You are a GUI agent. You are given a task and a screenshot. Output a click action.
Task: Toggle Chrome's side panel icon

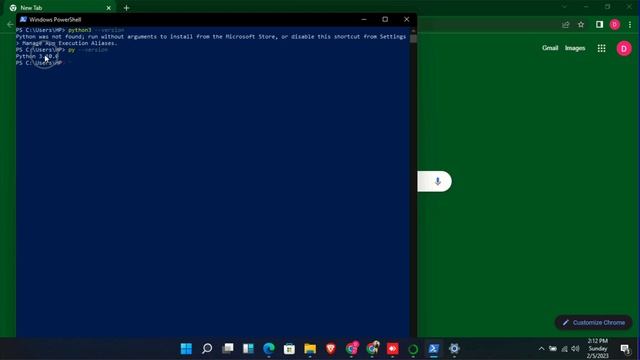(x=599, y=25)
